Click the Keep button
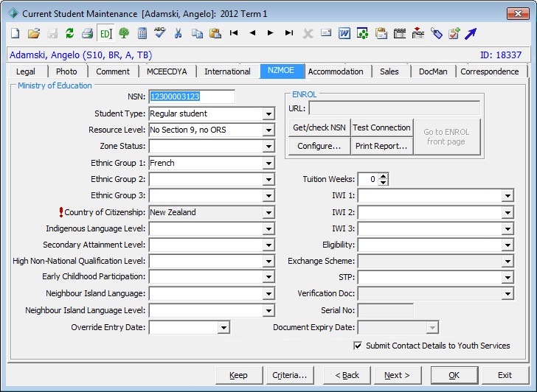 click(x=239, y=375)
